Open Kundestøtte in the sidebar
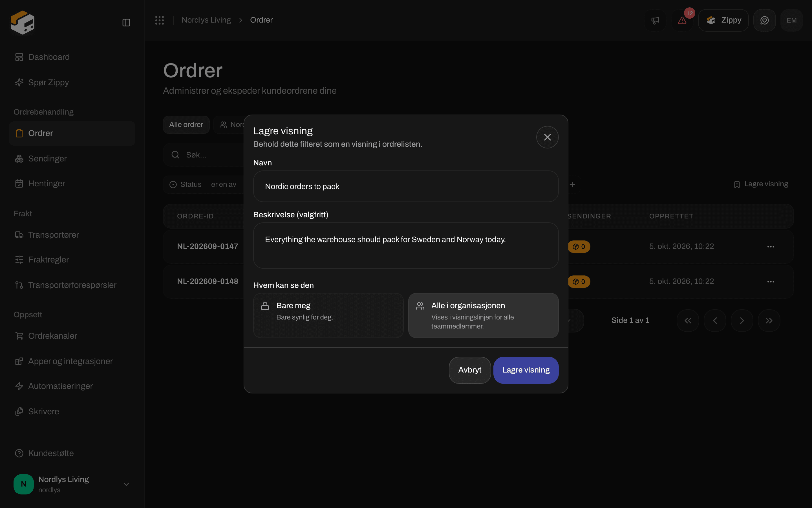 [72, 453]
